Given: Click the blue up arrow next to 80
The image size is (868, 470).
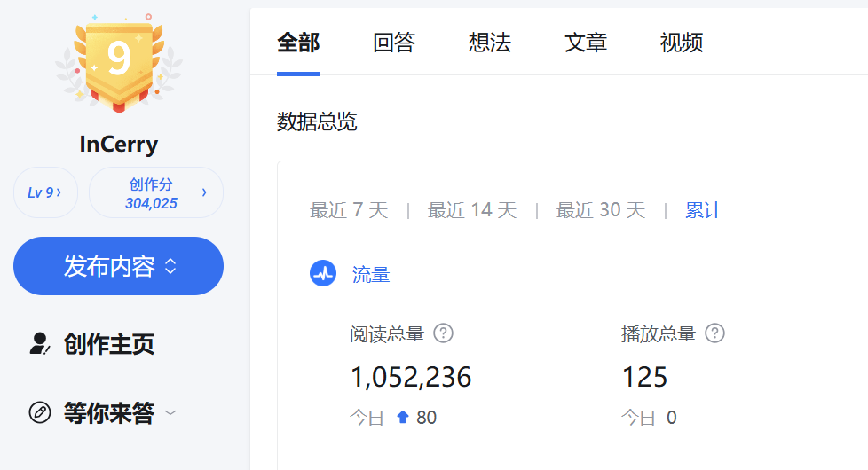Looking at the screenshot, I should [x=402, y=417].
